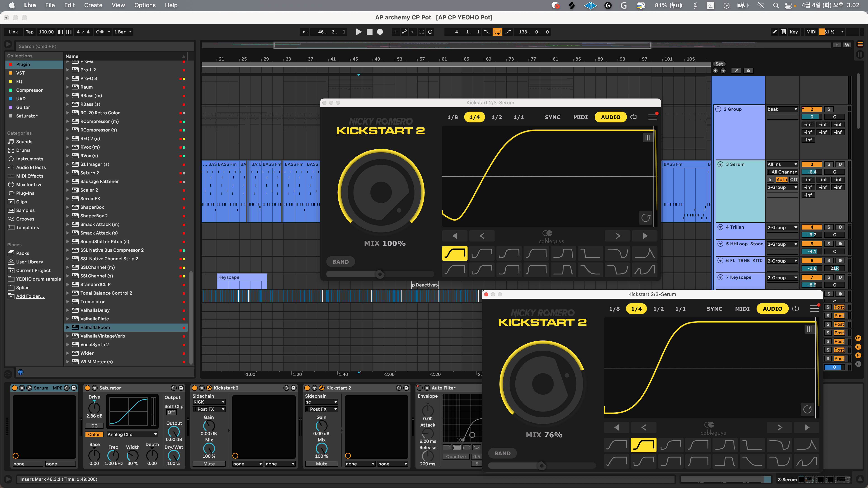Arm the transport Record button
Viewport: 868px width, 488px height.
380,32
